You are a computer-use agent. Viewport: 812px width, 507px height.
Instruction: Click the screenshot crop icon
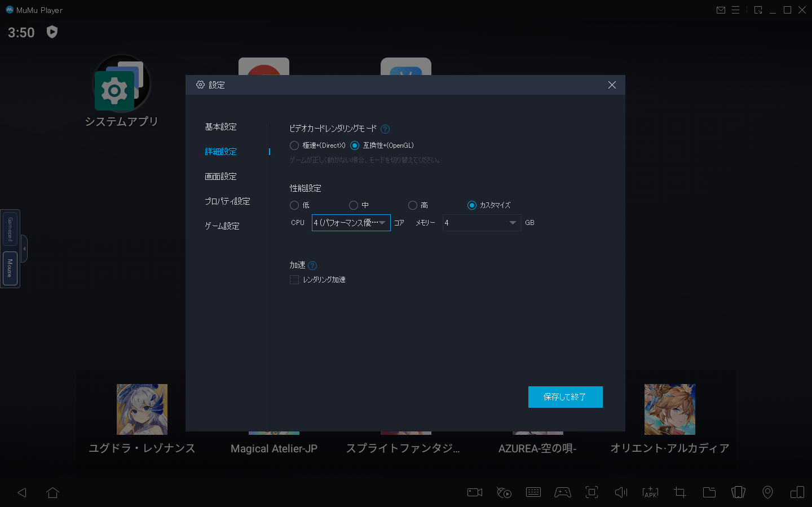[680, 492]
